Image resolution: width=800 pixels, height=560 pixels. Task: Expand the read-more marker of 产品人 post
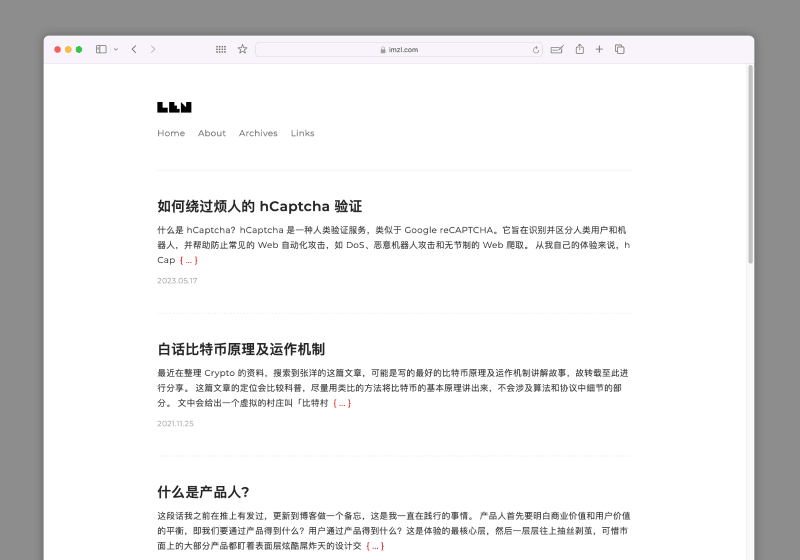click(x=375, y=546)
